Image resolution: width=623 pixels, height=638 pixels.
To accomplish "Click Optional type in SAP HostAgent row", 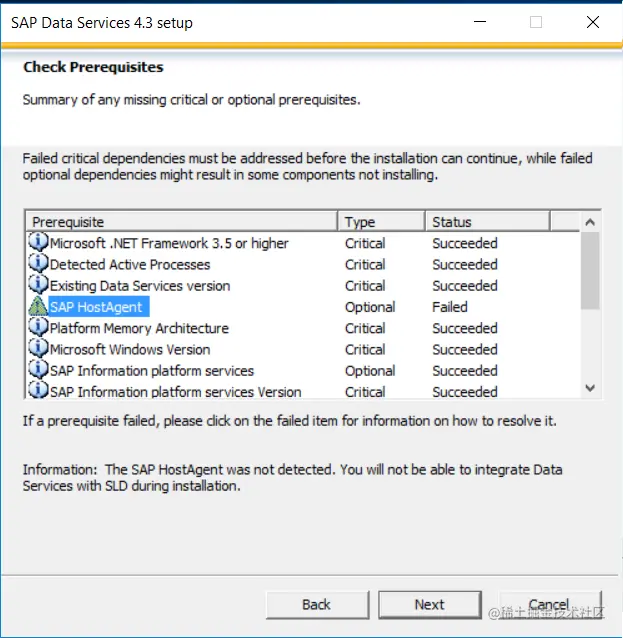I will click(x=370, y=307).
